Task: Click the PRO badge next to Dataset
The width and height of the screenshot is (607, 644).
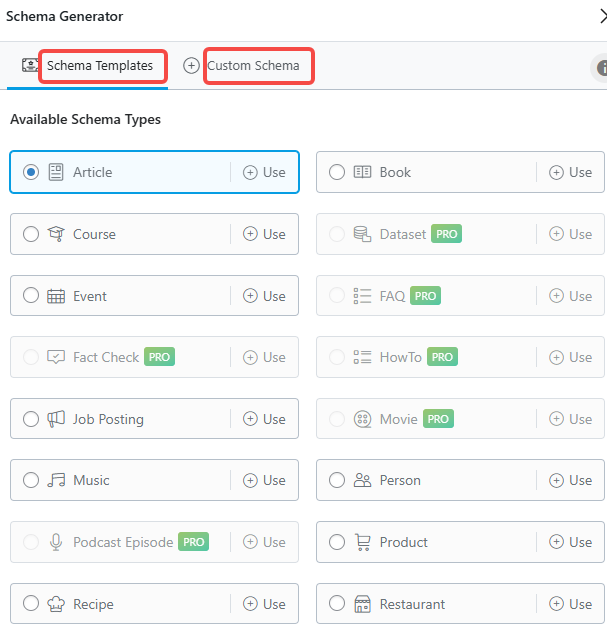Action: pyautogui.click(x=446, y=234)
